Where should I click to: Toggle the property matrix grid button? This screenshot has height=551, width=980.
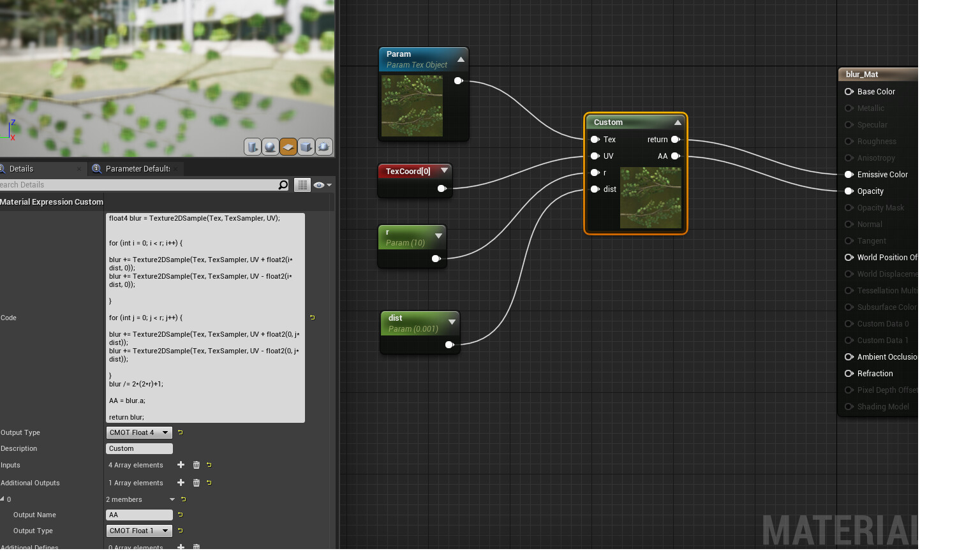click(x=302, y=185)
